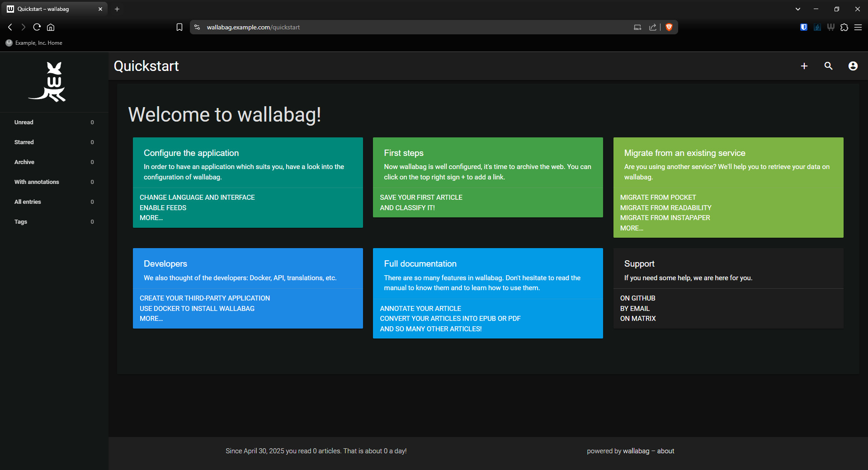Click Change Language and Interface link
868x470 pixels.
pos(197,197)
